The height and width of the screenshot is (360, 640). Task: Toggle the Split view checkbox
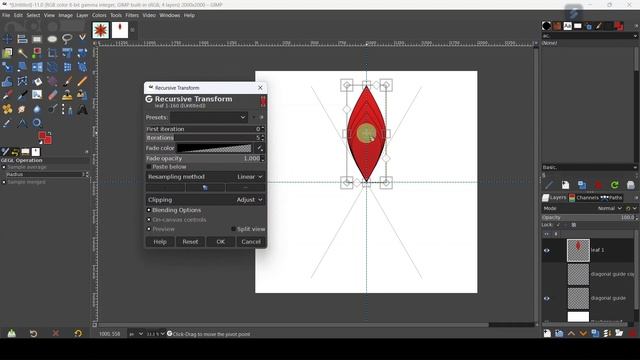(x=233, y=229)
